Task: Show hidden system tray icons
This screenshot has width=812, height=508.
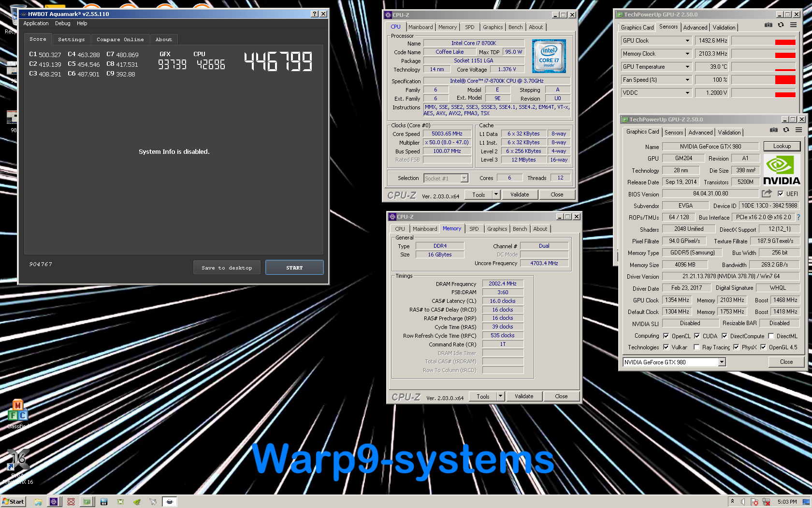Action: click(732, 501)
